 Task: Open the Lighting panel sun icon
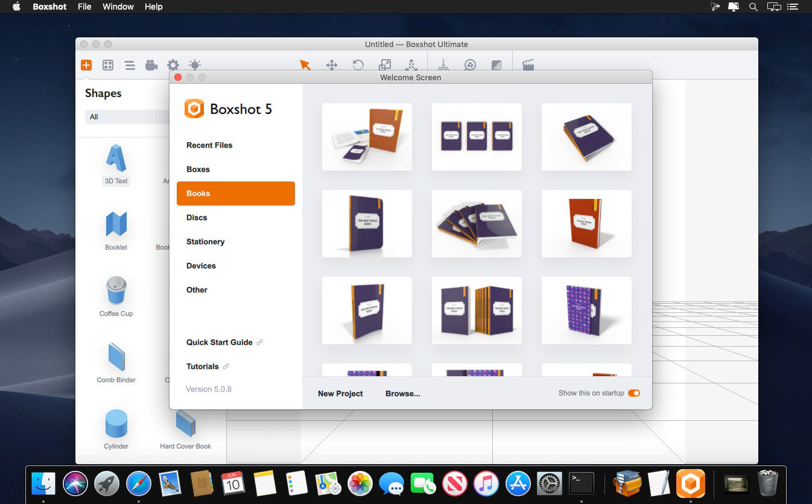click(x=195, y=65)
